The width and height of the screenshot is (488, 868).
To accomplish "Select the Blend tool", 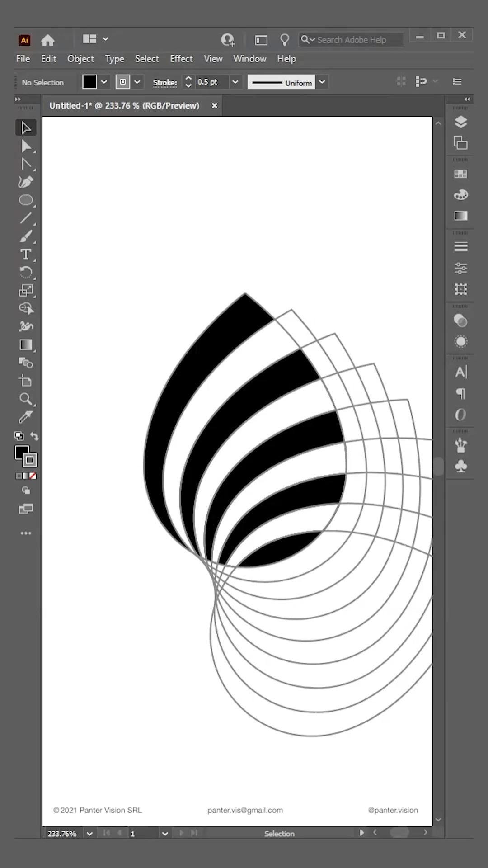I will 26,363.
